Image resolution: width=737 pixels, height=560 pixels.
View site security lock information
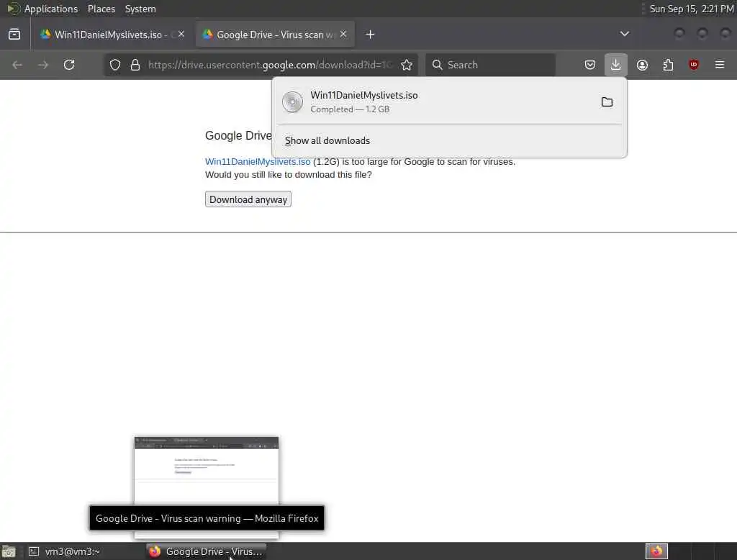135,65
